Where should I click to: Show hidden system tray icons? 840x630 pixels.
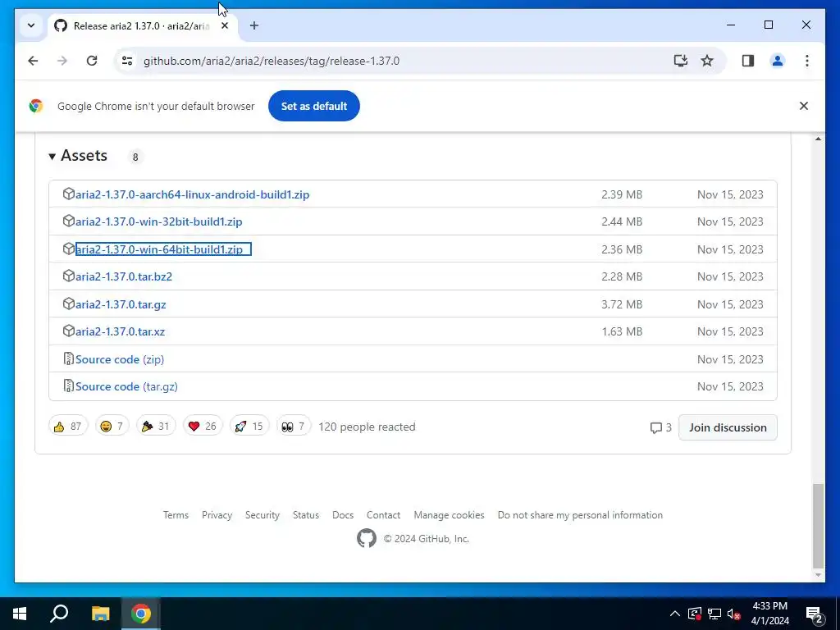675,614
